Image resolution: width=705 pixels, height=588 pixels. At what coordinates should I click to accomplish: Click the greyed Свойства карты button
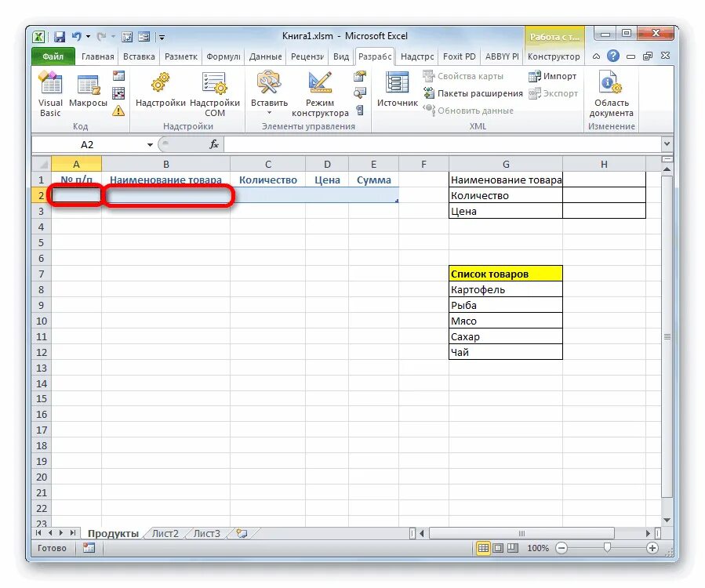point(463,76)
